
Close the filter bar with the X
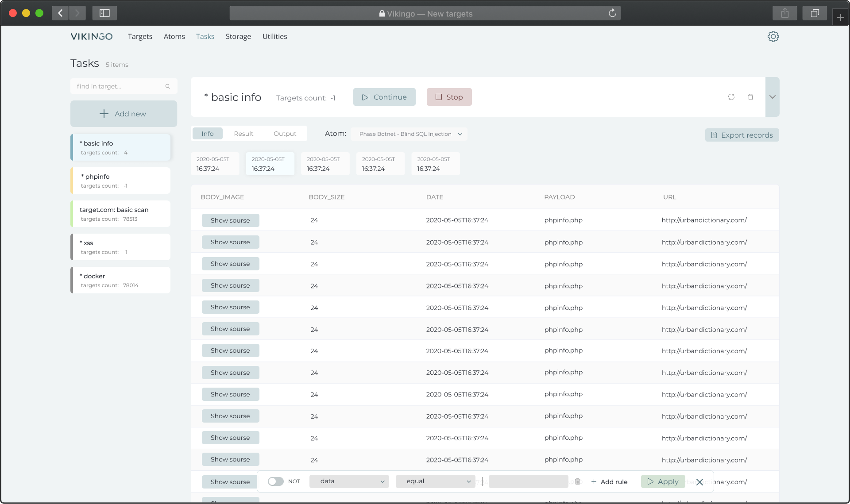[x=699, y=482]
